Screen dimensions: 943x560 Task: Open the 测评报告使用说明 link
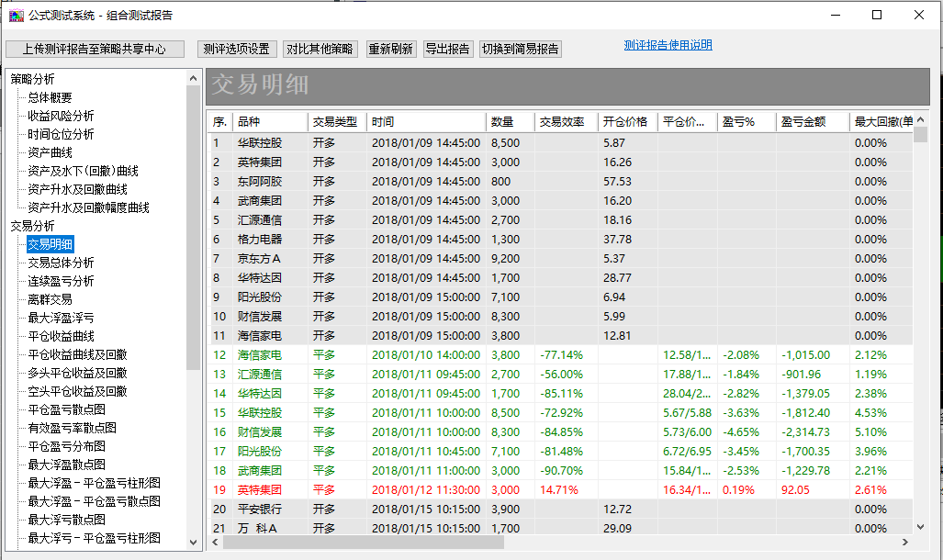tap(668, 45)
